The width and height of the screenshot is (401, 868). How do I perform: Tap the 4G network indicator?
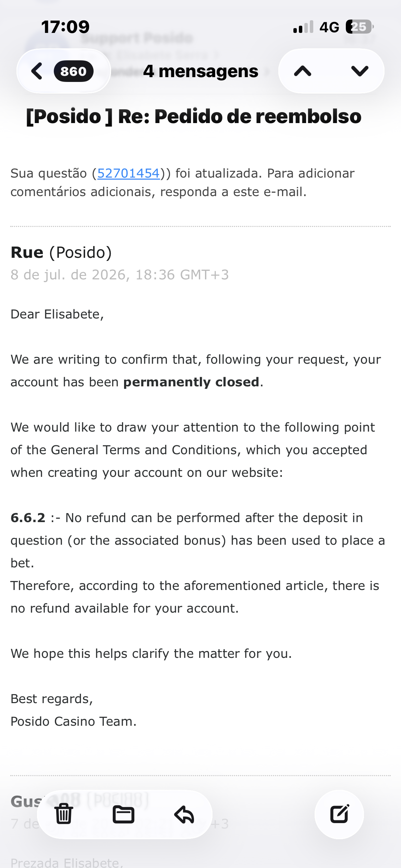tap(329, 27)
